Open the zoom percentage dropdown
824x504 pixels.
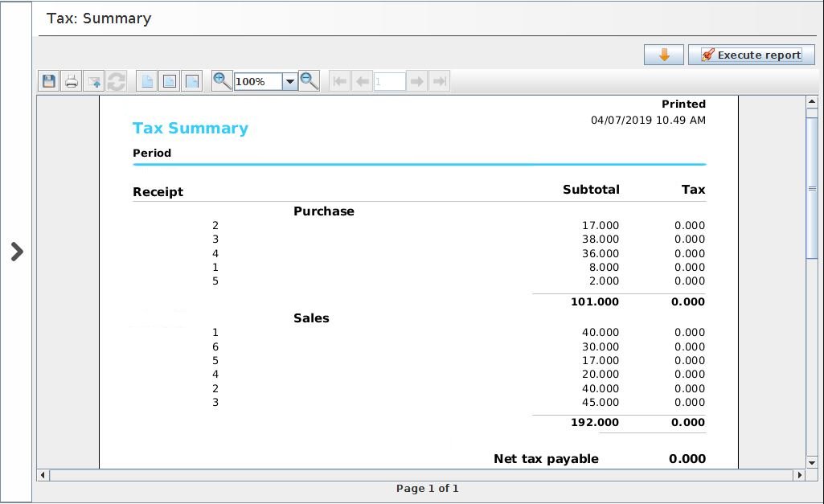290,80
